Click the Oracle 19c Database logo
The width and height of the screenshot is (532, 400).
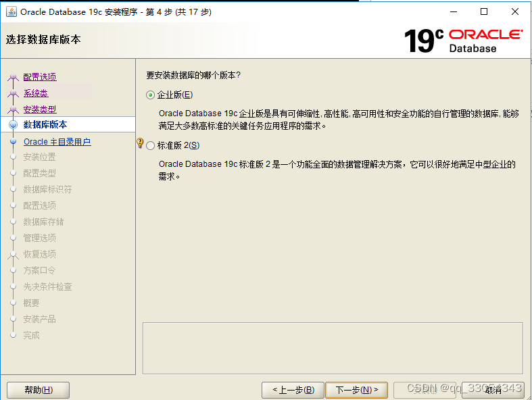point(464,41)
